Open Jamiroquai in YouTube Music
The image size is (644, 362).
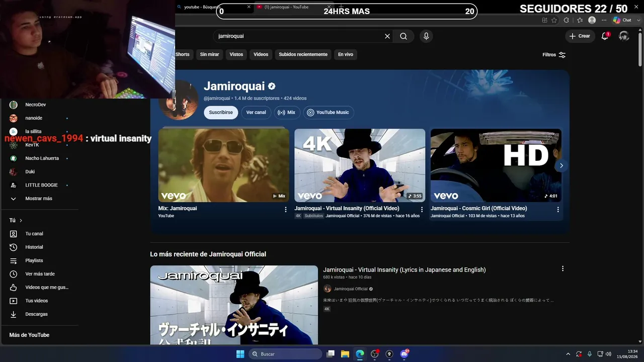pyautogui.click(x=328, y=113)
